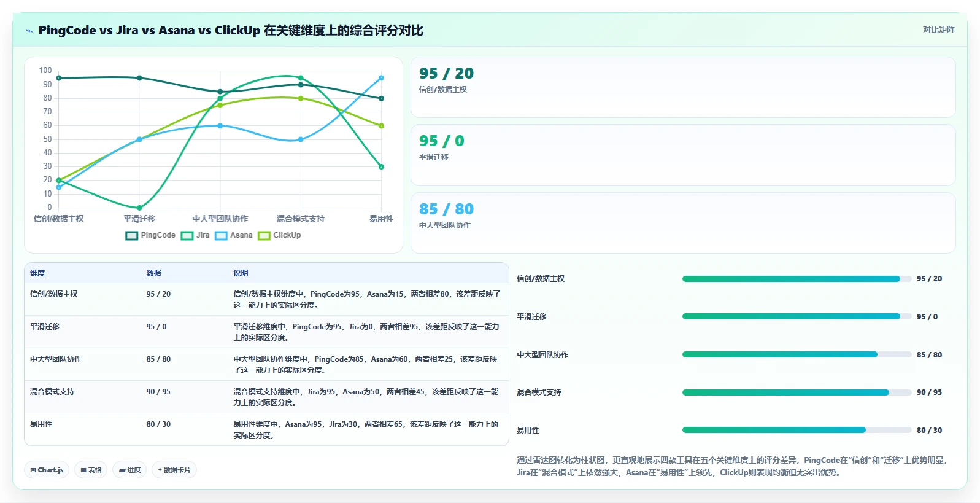Click the 说明 table column header
Screen dimensions: 980x503
[241, 273]
